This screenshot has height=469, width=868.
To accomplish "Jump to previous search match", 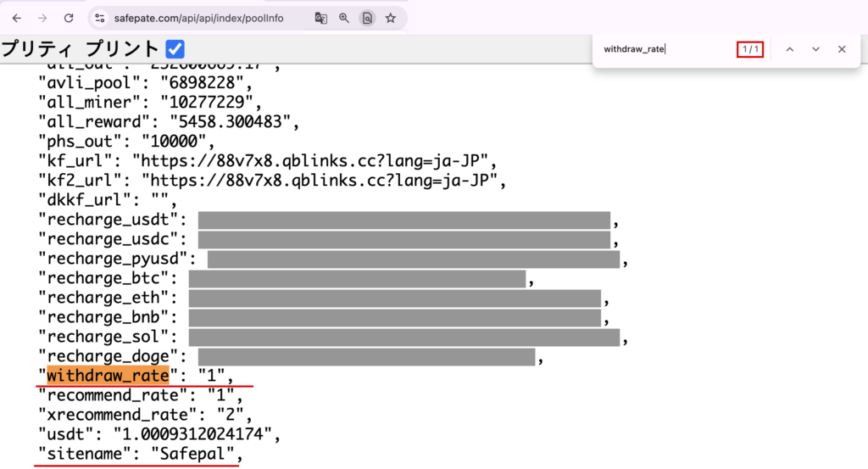I will [790, 49].
